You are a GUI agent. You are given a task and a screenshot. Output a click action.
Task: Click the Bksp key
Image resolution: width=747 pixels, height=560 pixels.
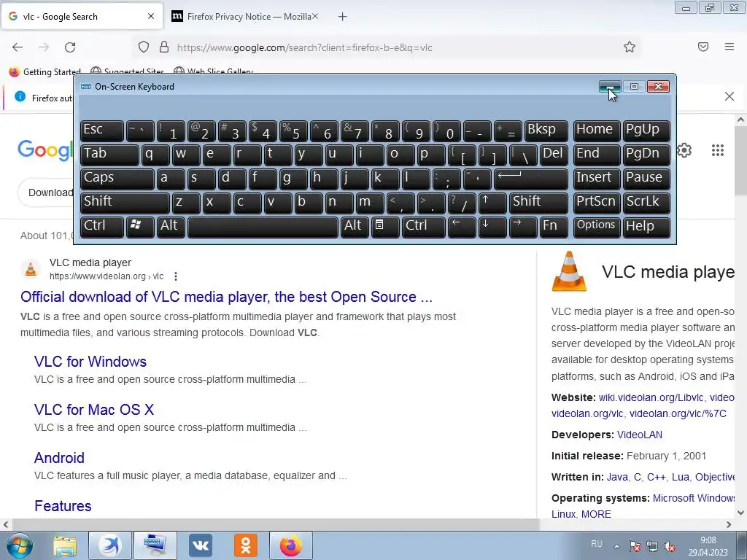click(546, 130)
